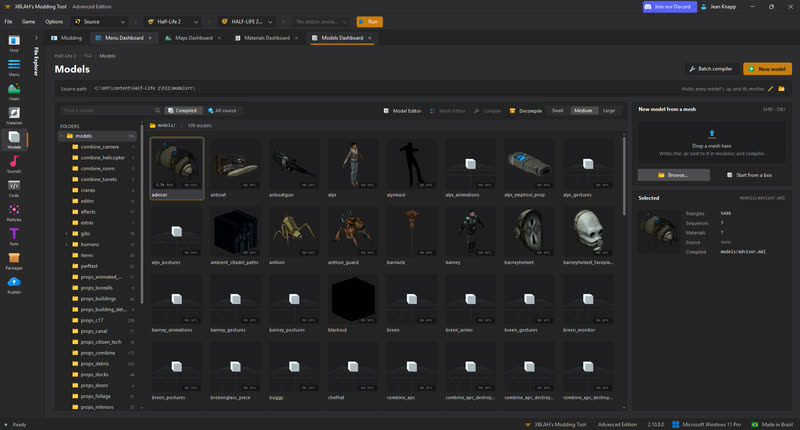Open the Sounds section in the sidebar
Screen dimensions: 800x430
click(x=14, y=164)
